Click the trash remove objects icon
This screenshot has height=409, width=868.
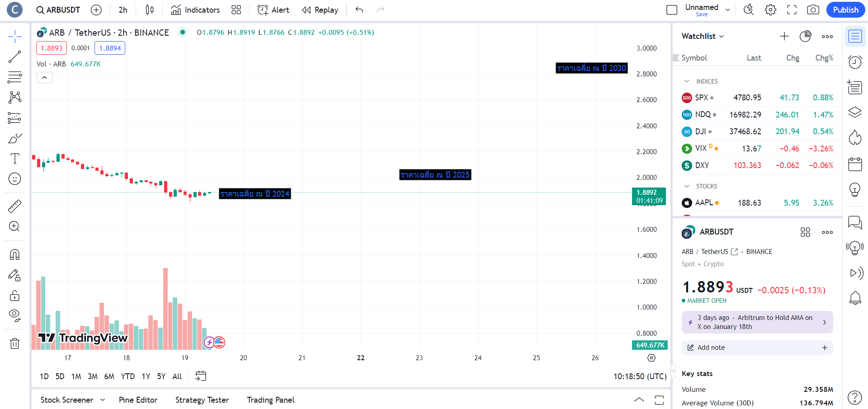[14, 343]
